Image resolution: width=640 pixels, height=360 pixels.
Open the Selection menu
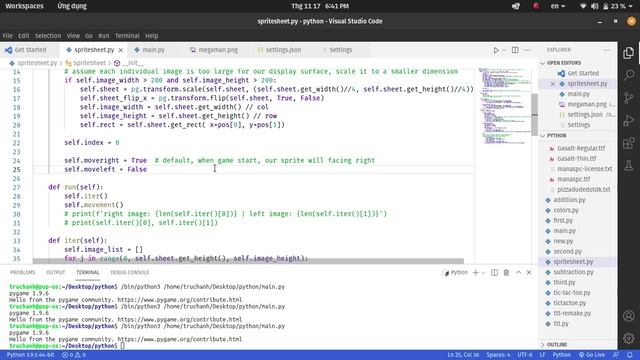pos(48,36)
